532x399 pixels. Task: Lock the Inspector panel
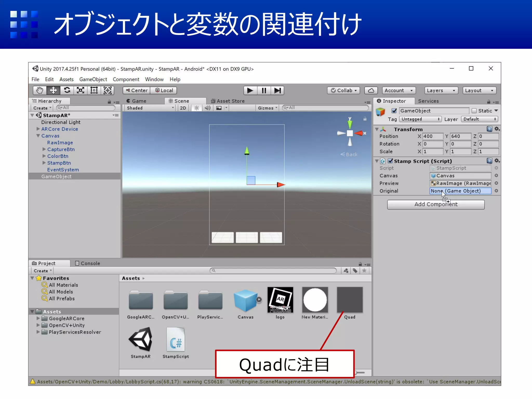tap(489, 102)
